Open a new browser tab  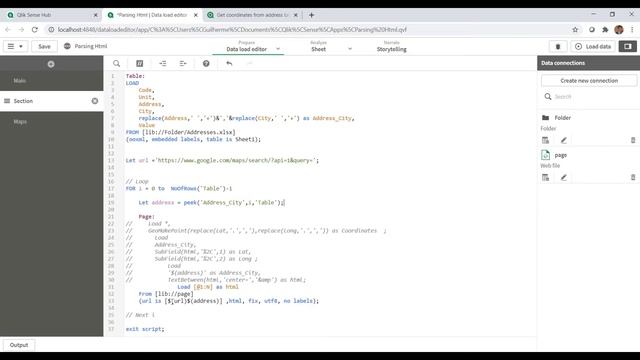tap(311, 15)
